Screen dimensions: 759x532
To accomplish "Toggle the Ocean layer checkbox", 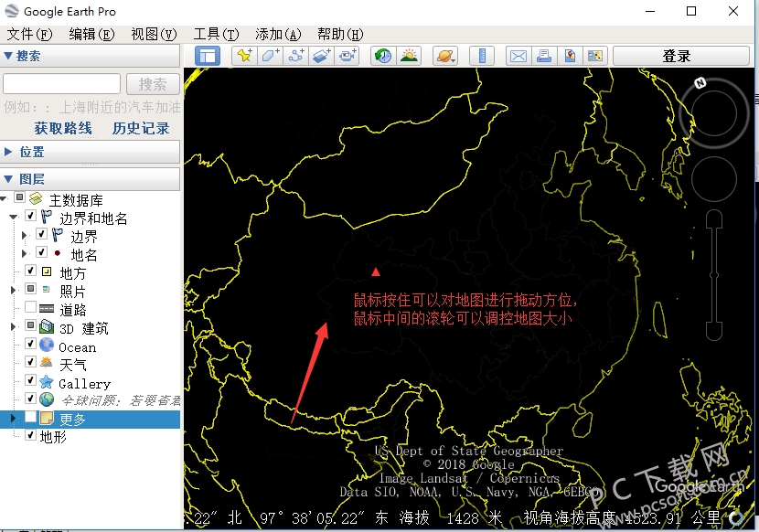I will 30,343.
